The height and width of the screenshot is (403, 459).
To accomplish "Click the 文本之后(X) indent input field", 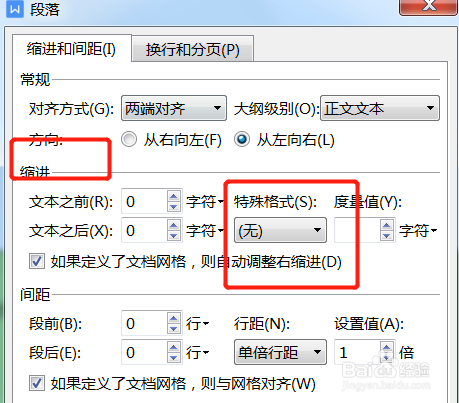I will [x=144, y=230].
